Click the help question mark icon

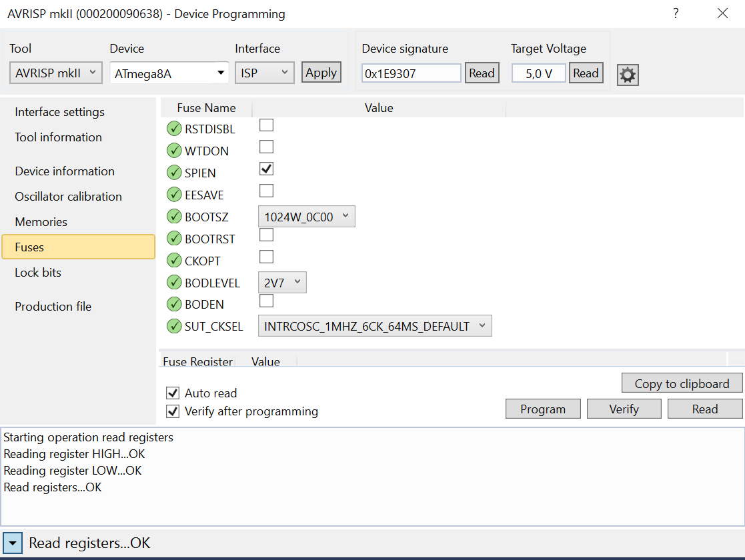point(676,13)
